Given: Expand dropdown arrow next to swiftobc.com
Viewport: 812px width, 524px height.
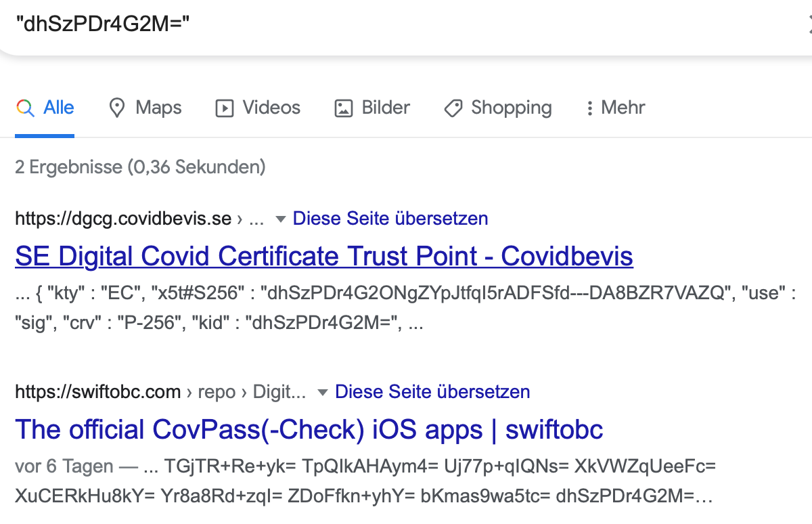Looking at the screenshot, I should pos(322,392).
